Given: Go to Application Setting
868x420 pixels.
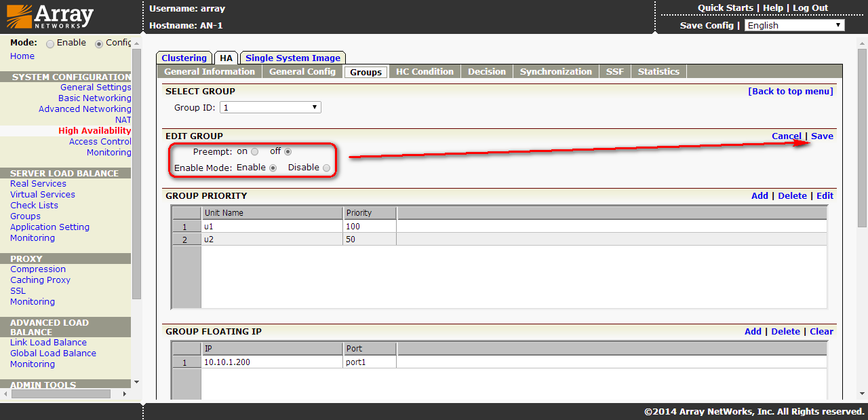Looking at the screenshot, I should (x=50, y=227).
